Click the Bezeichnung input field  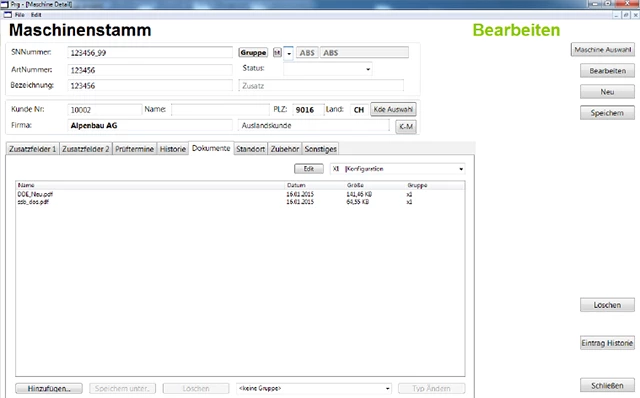tap(150, 86)
